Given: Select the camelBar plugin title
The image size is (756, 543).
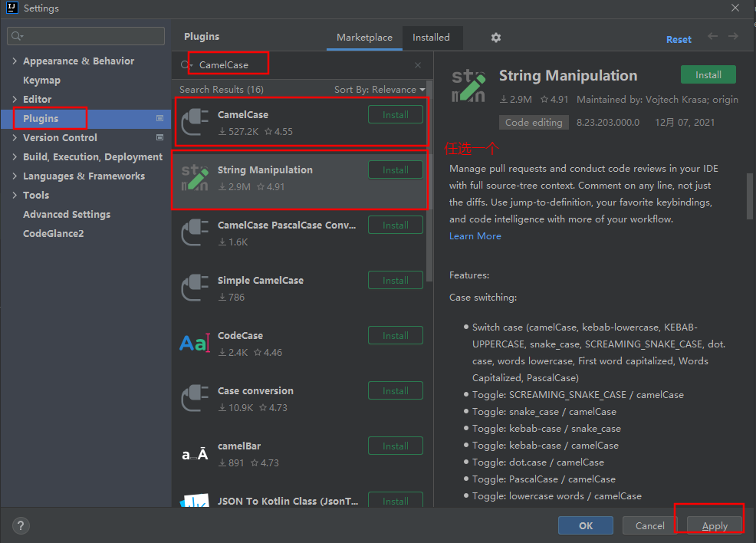Looking at the screenshot, I should pyautogui.click(x=239, y=446).
